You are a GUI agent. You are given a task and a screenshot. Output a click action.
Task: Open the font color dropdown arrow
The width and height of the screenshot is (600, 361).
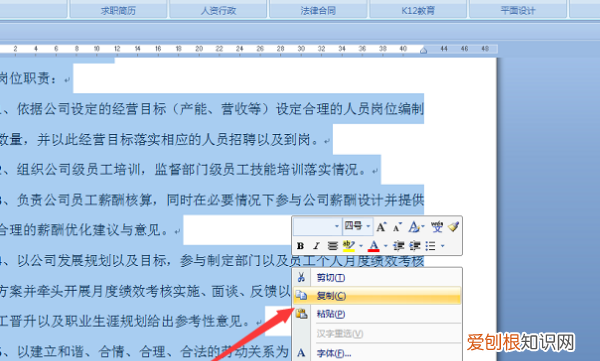pyautogui.click(x=385, y=246)
